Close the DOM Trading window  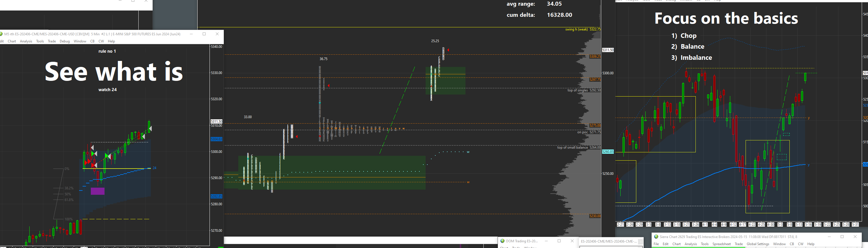(572, 241)
